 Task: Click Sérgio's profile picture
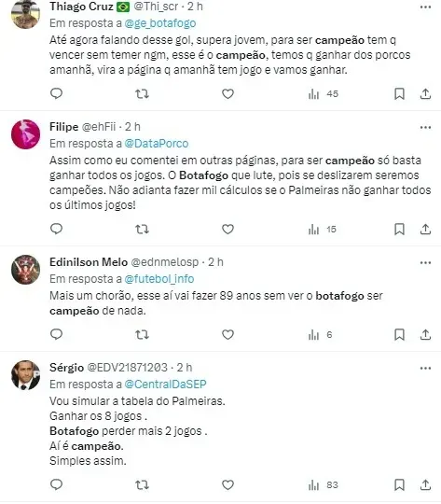[x=26, y=375]
